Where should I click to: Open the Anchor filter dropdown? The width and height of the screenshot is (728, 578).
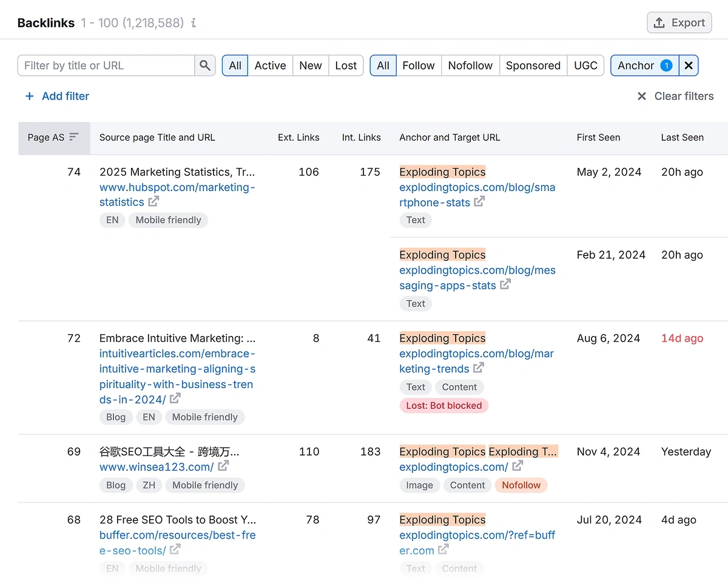click(x=645, y=66)
